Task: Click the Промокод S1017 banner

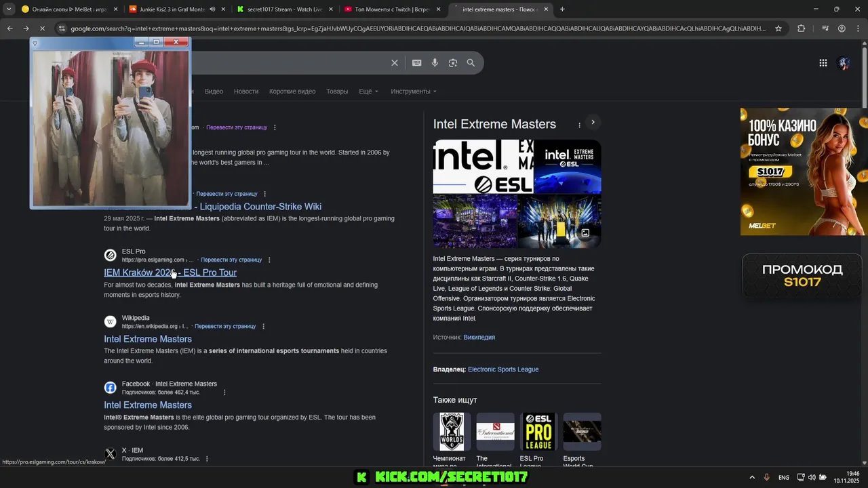Action: coord(802,276)
